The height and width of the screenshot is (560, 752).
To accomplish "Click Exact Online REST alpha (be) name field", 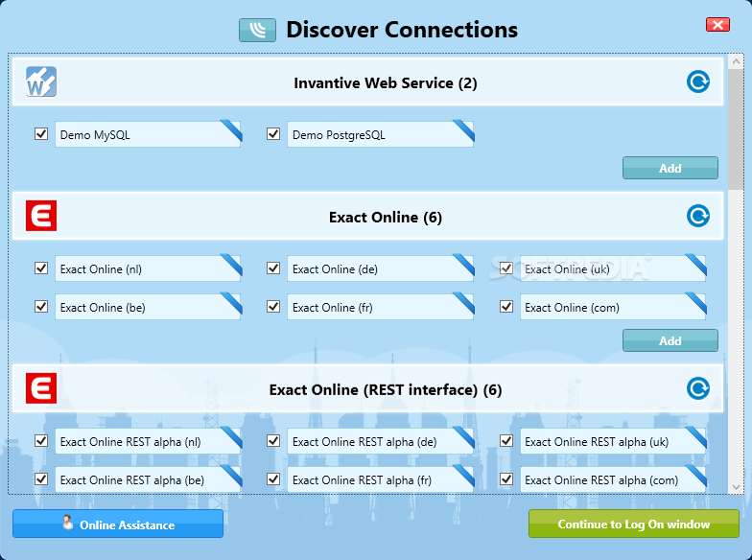I will click(x=148, y=479).
